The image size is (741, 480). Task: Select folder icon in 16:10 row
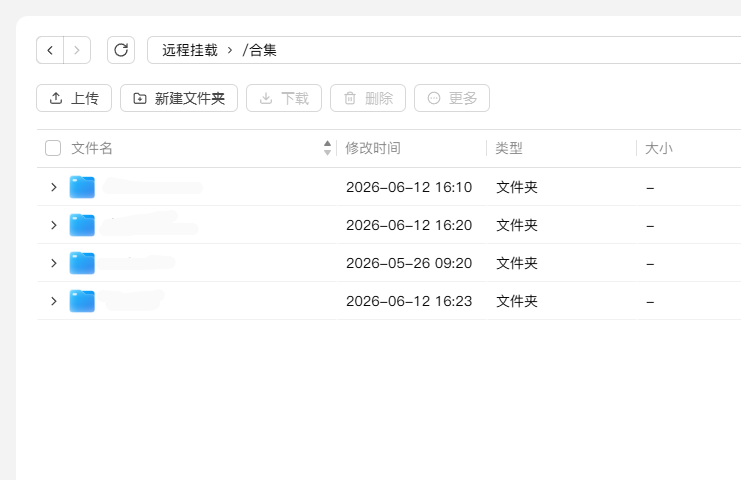point(82,187)
